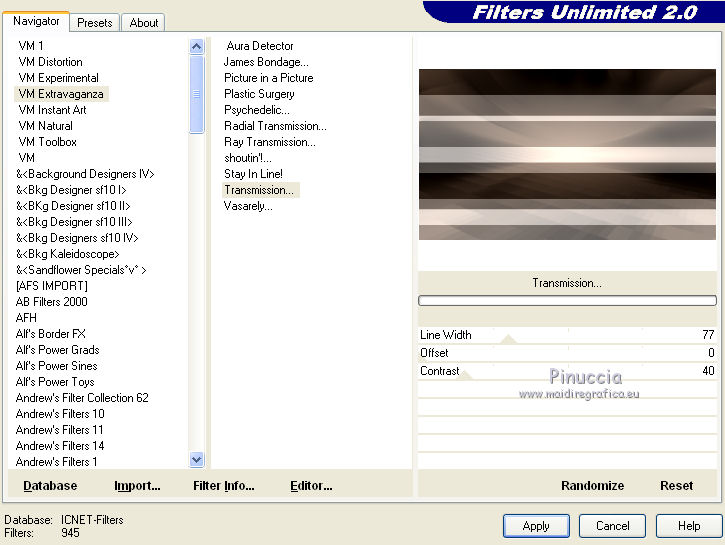Viewport: 725px width, 545px height.
Task: Apply the Transmission filter
Action: click(536, 526)
